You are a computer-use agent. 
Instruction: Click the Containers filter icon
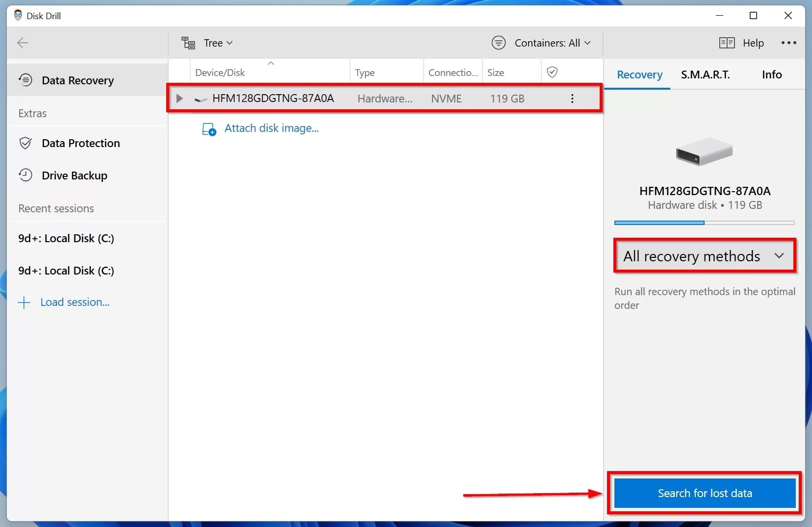pyautogui.click(x=499, y=43)
